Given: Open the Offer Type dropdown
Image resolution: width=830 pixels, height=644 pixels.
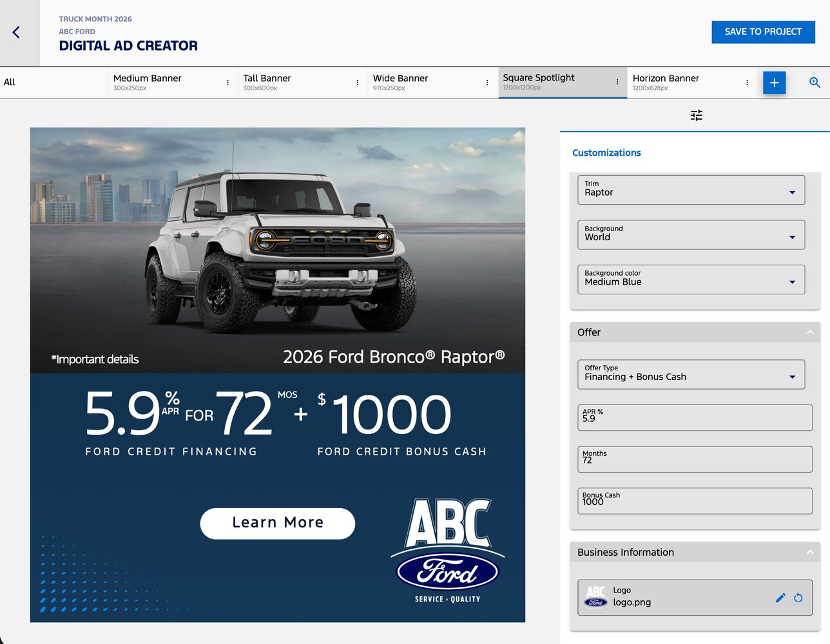Looking at the screenshot, I should (x=691, y=374).
